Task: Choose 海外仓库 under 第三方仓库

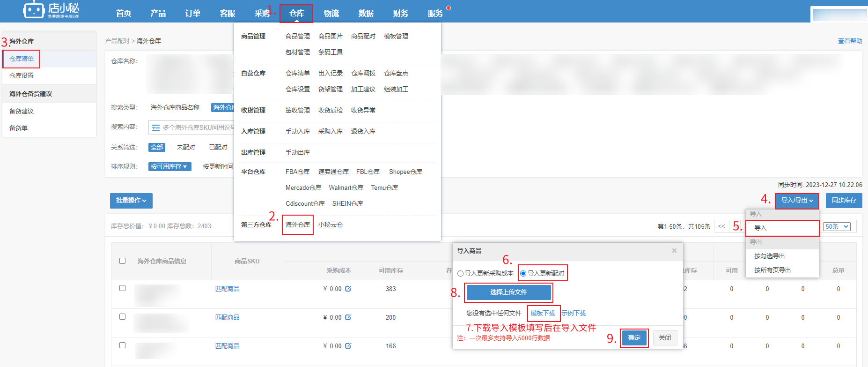Action: [298, 225]
